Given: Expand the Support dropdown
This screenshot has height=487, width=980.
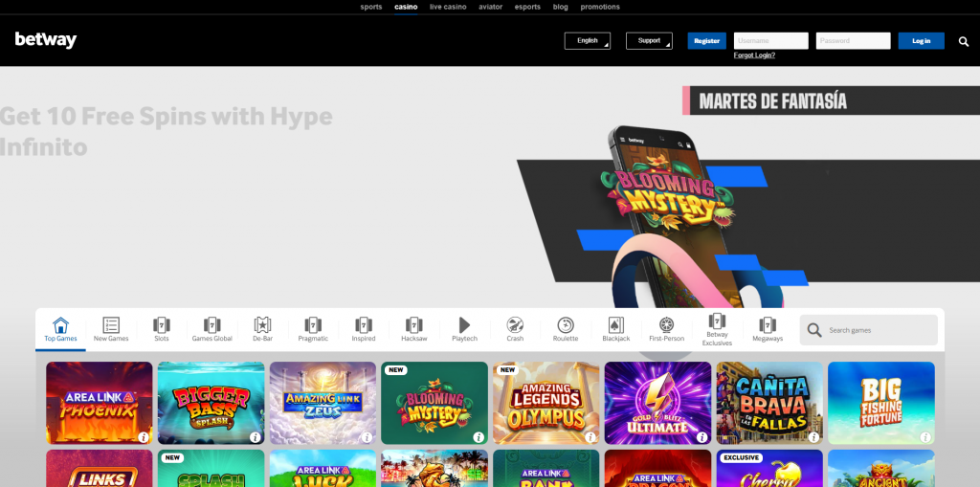Looking at the screenshot, I should tap(650, 40).
